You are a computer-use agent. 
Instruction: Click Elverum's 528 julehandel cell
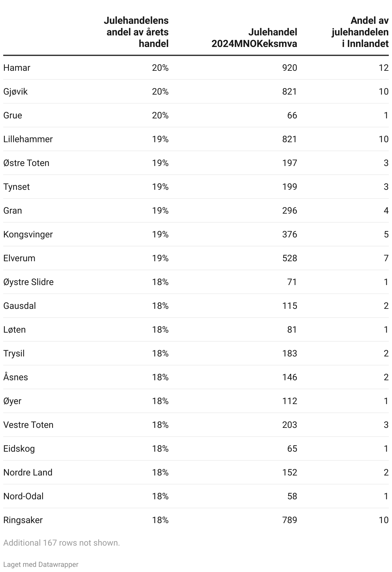290,258
